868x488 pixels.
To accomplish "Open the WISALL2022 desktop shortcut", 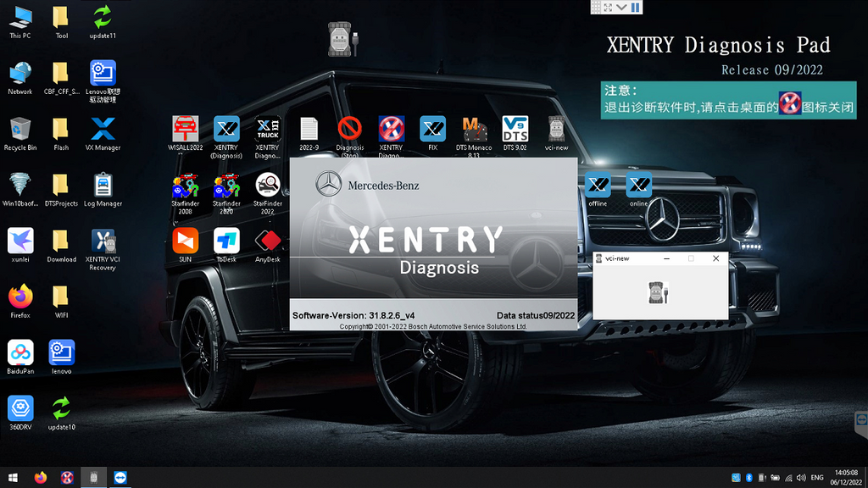I will pos(185,130).
